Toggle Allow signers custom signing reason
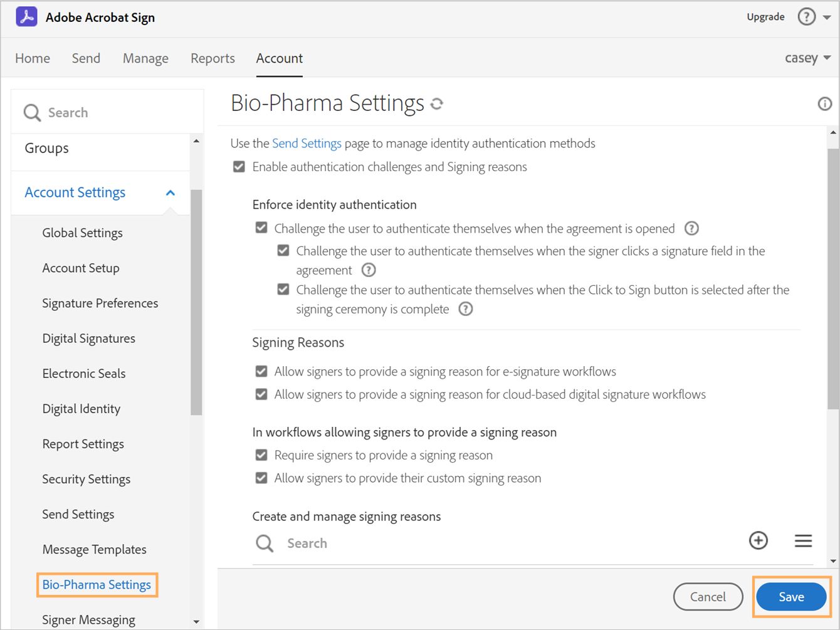This screenshot has height=630, width=840. click(261, 478)
